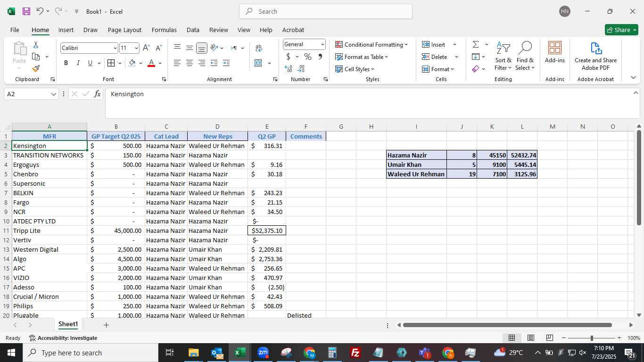Click the Search box in title bar
This screenshot has width=644, height=362.
[x=326, y=11]
